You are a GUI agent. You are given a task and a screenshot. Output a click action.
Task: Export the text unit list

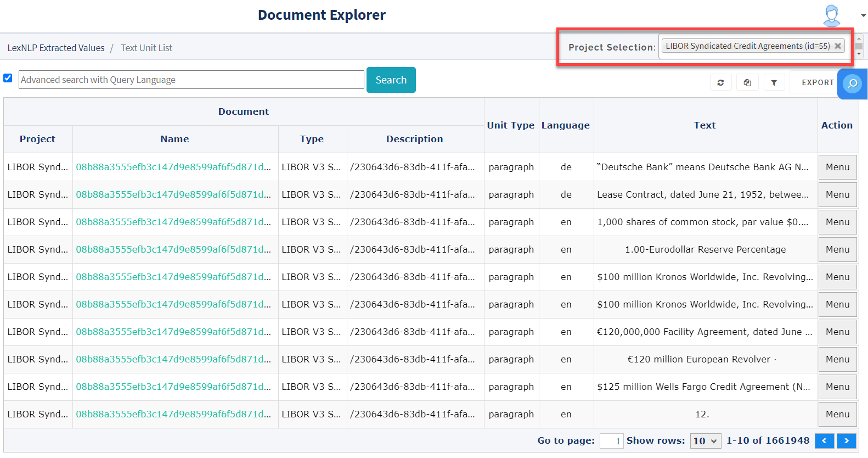pos(818,82)
